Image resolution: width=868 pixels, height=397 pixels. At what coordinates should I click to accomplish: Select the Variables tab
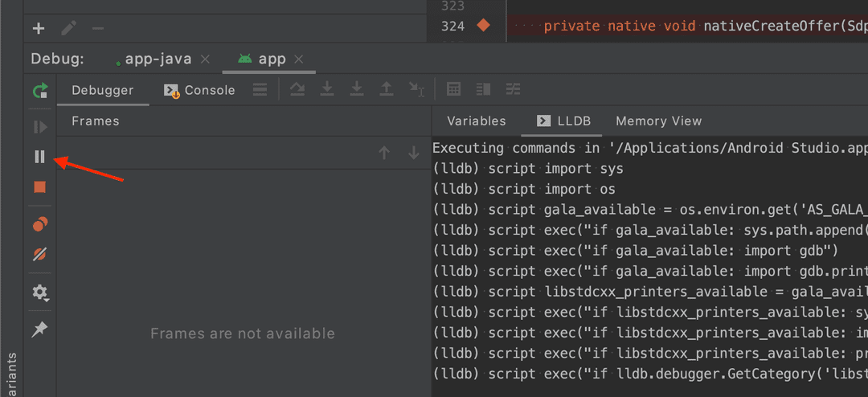point(477,121)
